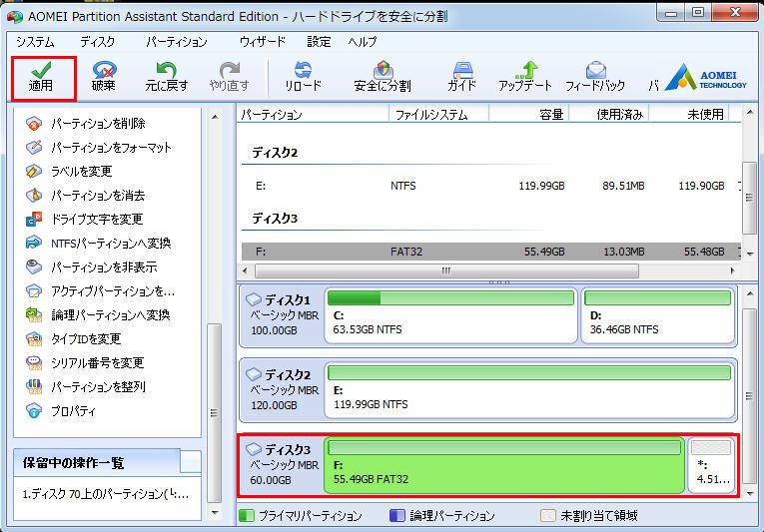
Task: Click the sidebar scroll-down arrow
Action: (x=215, y=512)
